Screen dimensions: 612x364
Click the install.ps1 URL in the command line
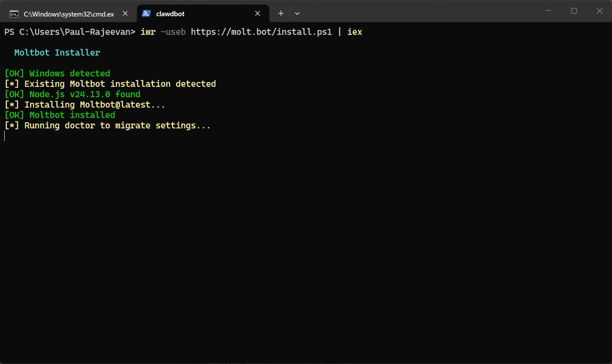261,32
